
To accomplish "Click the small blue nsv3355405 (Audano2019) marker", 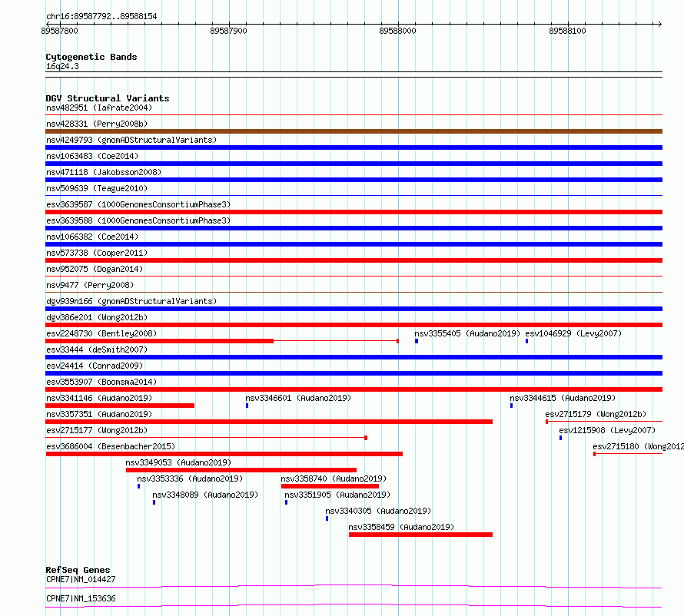I will tap(417, 341).
